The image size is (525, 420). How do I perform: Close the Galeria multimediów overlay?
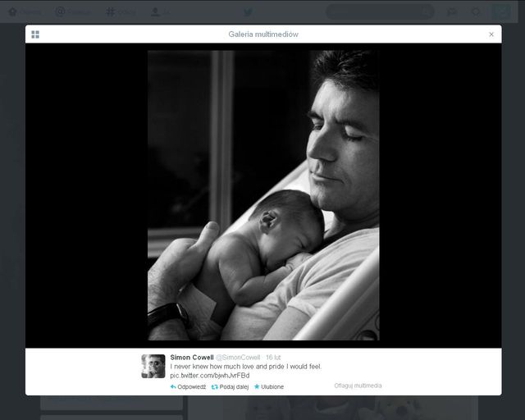click(491, 34)
